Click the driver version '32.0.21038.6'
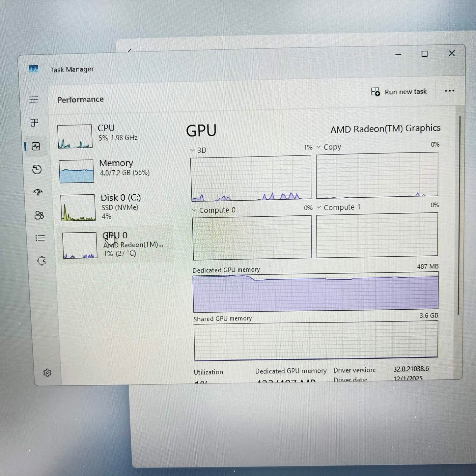The height and width of the screenshot is (476, 476). click(x=411, y=369)
